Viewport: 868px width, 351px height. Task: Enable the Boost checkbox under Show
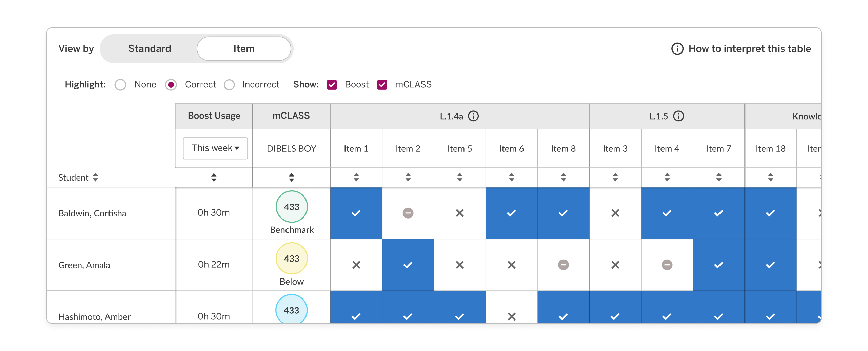pos(332,85)
